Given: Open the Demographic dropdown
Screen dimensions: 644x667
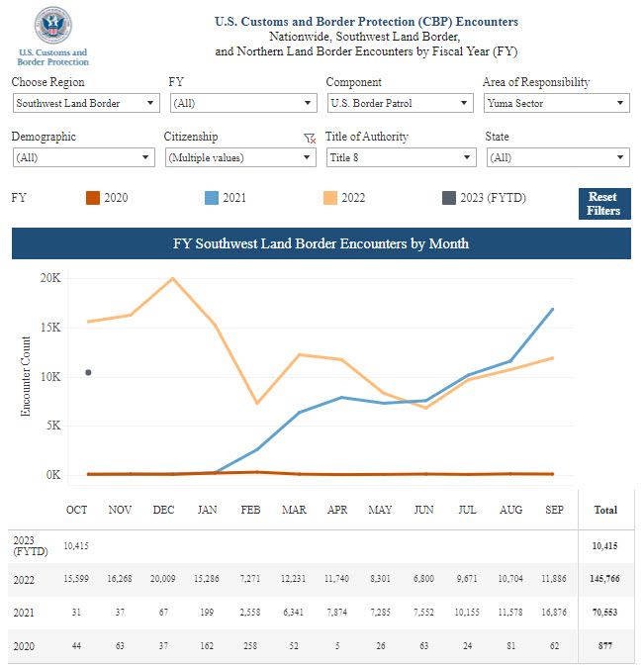Looking at the screenshot, I should pos(83,157).
